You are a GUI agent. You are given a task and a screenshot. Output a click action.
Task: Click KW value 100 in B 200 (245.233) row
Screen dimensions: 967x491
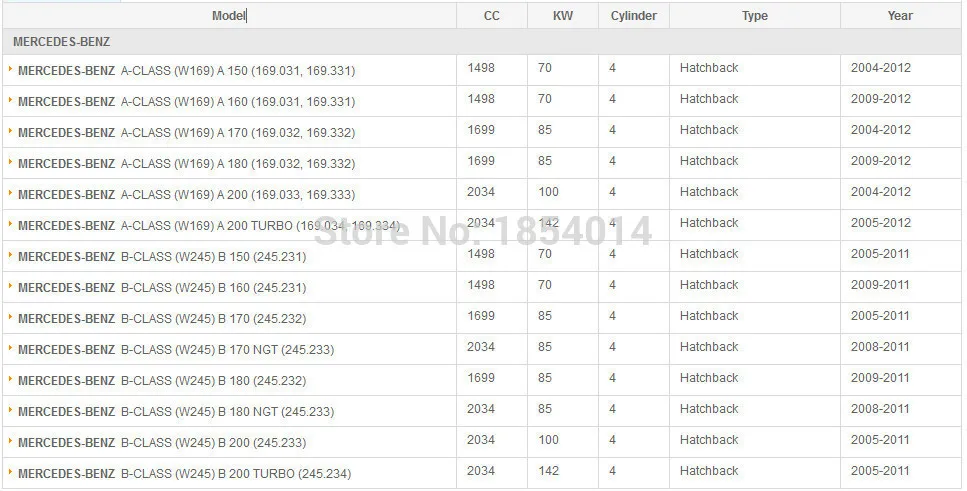[548, 440]
